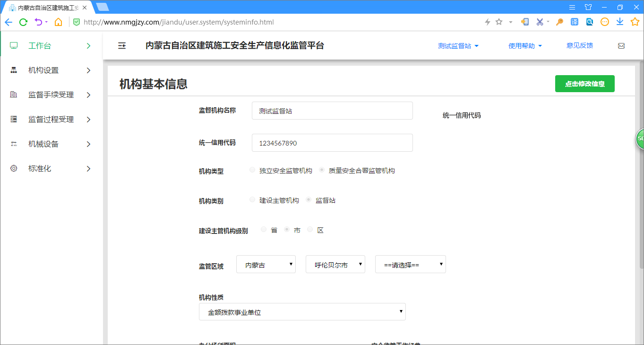Open the 全额拨款事业单位 dropdown
The width and height of the screenshot is (644, 345).
(x=302, y=311)
